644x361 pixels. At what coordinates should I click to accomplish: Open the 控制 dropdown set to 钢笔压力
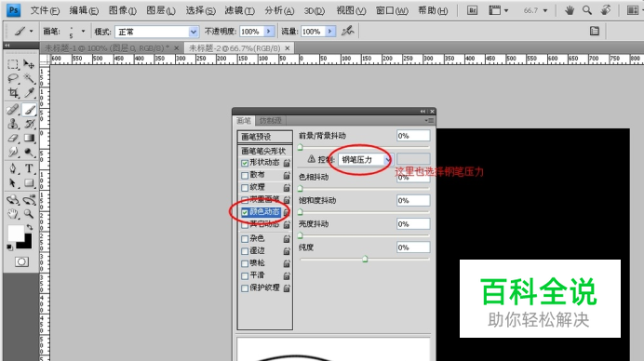365,159
